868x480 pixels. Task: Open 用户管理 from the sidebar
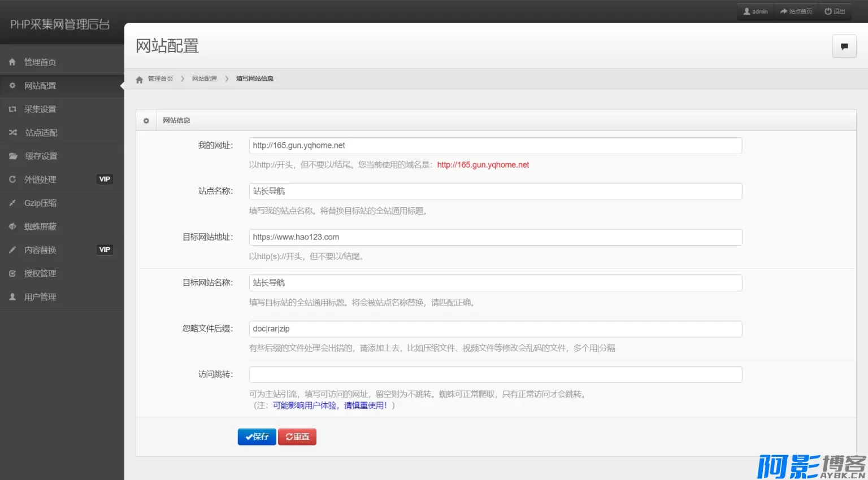point(40,297)
